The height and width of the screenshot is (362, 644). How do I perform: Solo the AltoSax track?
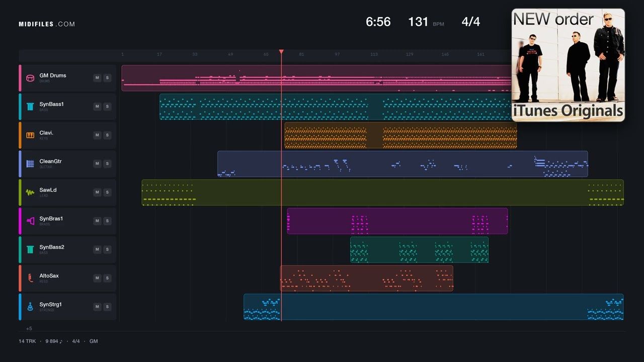(107, 279)
